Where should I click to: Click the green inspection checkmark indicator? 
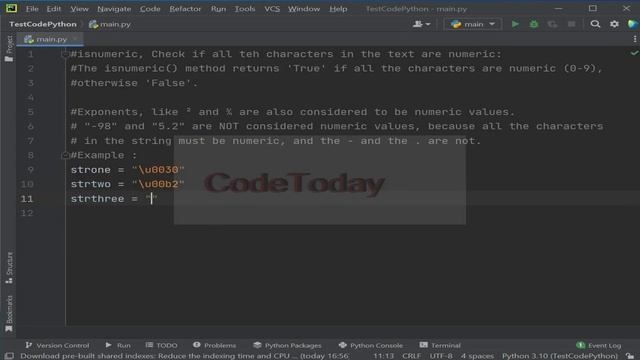pos(634,53)
